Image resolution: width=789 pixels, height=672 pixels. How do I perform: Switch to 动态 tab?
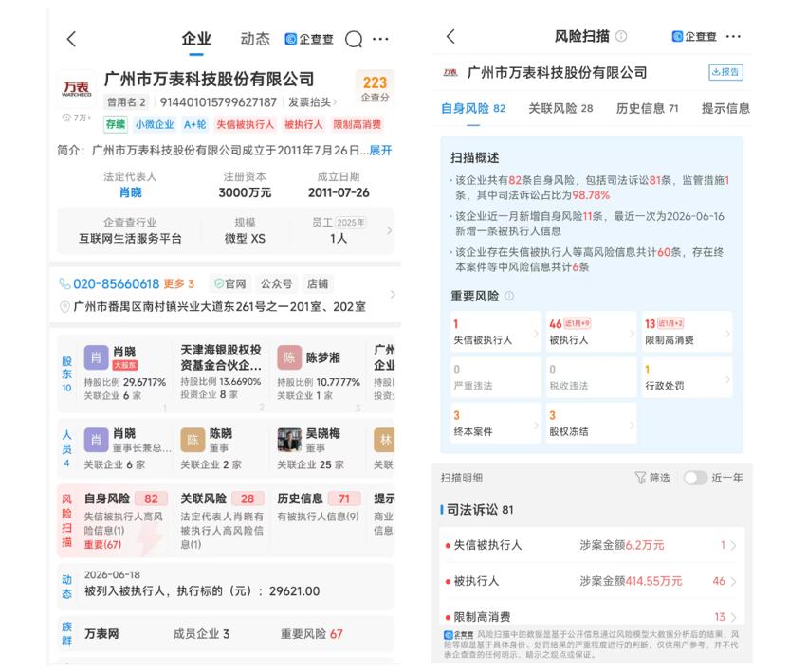coord(255,39)
